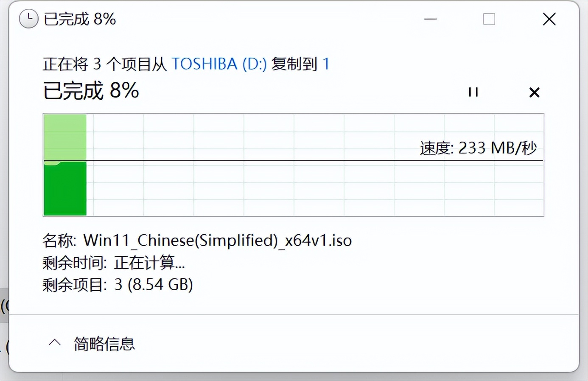Click the minimize icon of copy dialog

click(x=430, y=20)
